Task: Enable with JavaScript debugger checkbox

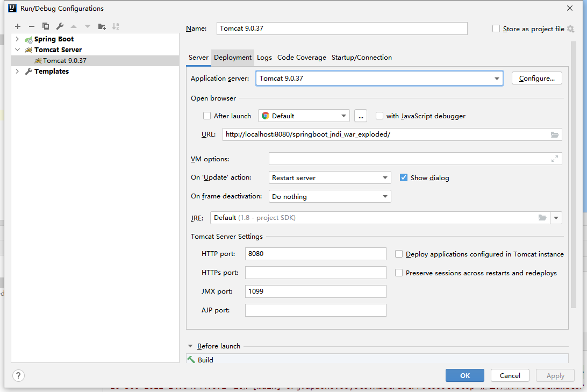Action: pos(380,116)
